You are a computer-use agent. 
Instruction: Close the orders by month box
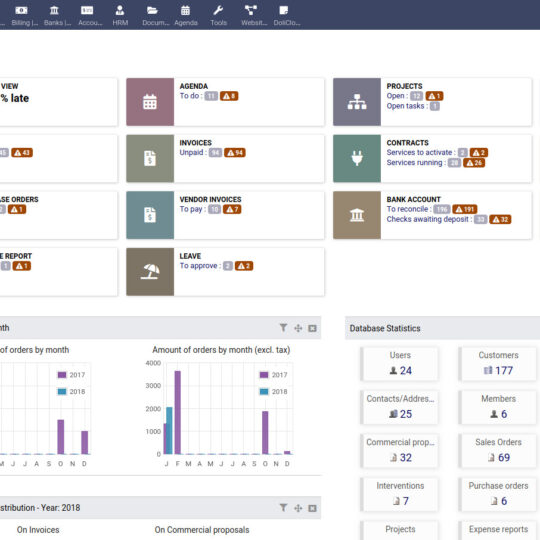point(312,328)
